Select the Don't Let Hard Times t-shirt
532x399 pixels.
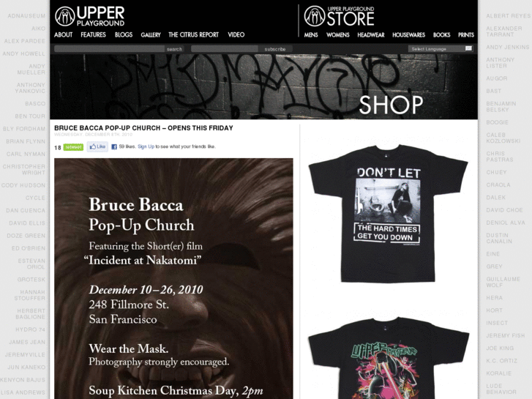tap(388, 213)
